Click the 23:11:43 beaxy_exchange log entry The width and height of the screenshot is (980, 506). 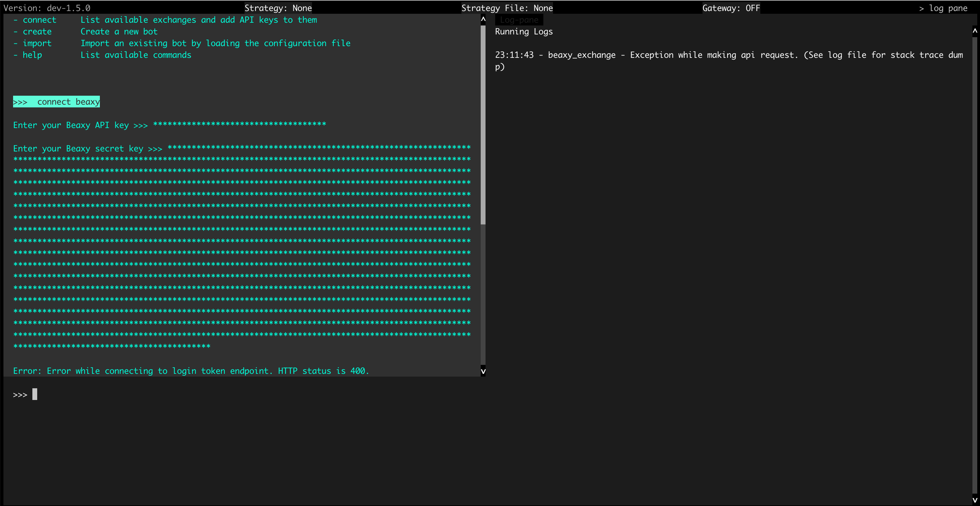pyautogui.click(x=729, y=61)
